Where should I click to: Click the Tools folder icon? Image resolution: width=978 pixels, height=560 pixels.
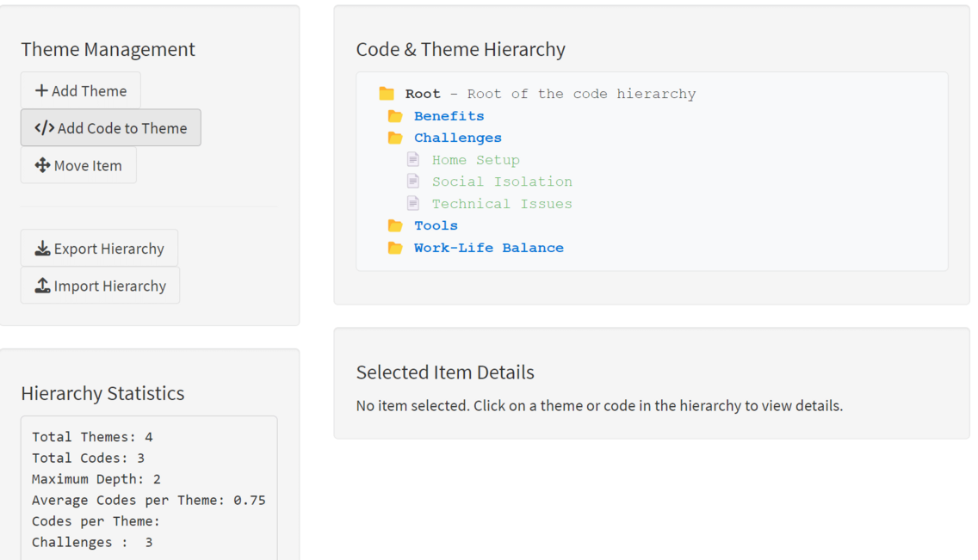tap(395, 225)
